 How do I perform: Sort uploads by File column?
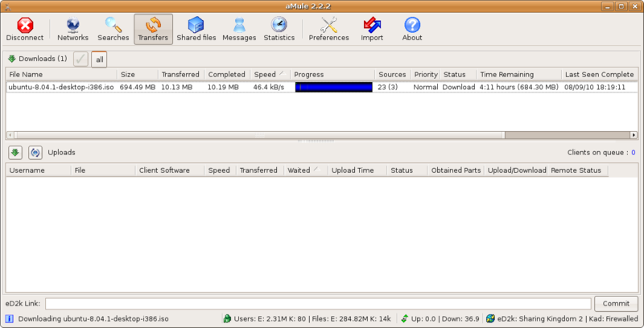tap(103, 170)
